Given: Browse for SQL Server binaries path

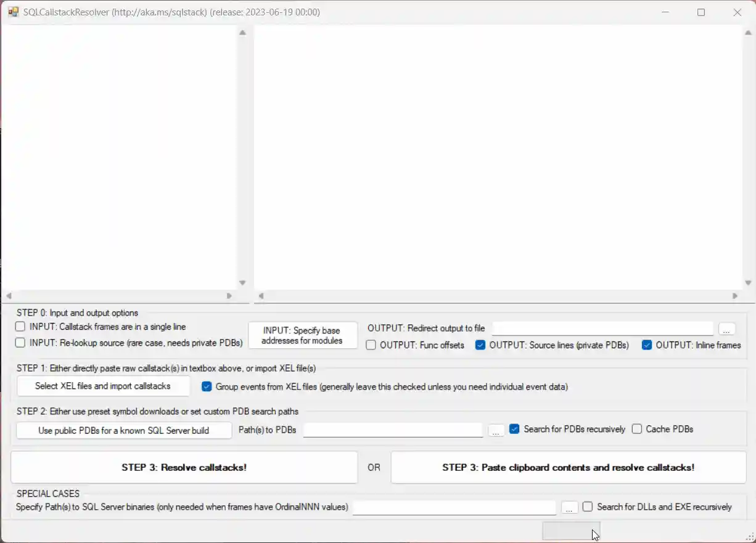Looking at the screenshot, I should (570, 508).
